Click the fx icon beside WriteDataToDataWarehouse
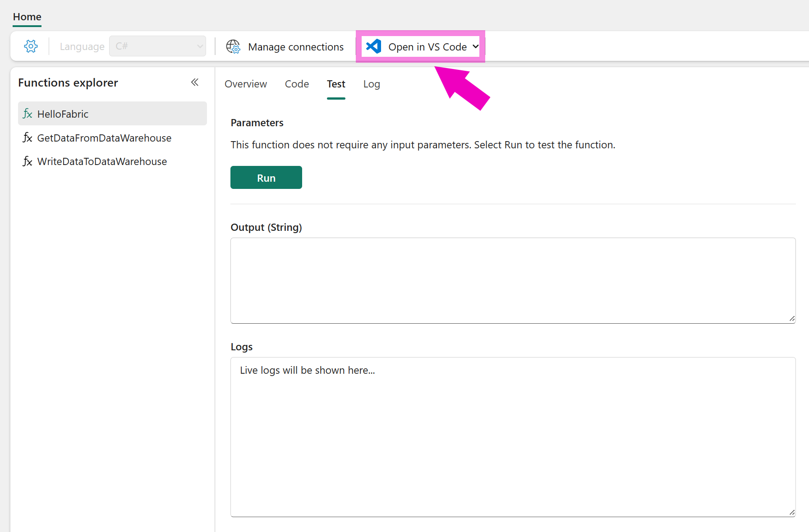The image size is (809, 532). click(x=28, y=161)
